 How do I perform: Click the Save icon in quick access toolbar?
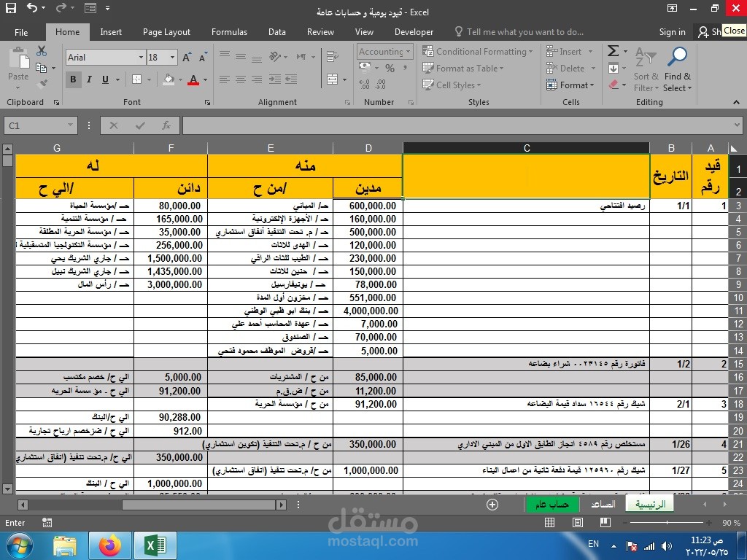tap(10, 8)
